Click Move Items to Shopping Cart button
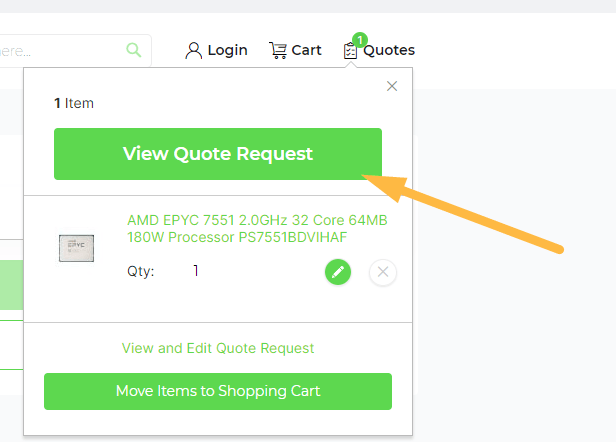The image size is (616, 442). (x=218, y=391)
